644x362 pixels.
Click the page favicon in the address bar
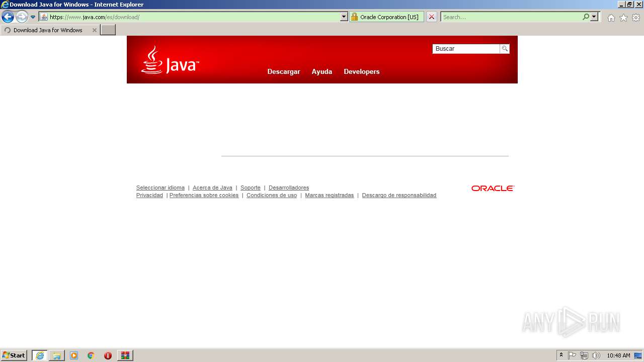coord(44,17)
